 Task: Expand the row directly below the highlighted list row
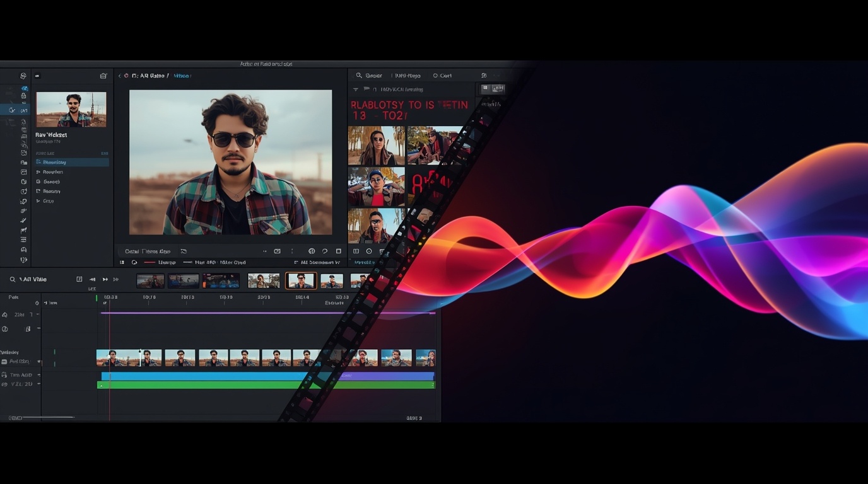click(50, 172)
